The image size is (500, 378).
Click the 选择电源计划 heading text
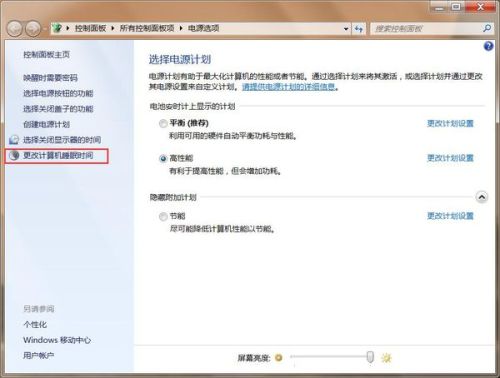(x=180, y=59)
